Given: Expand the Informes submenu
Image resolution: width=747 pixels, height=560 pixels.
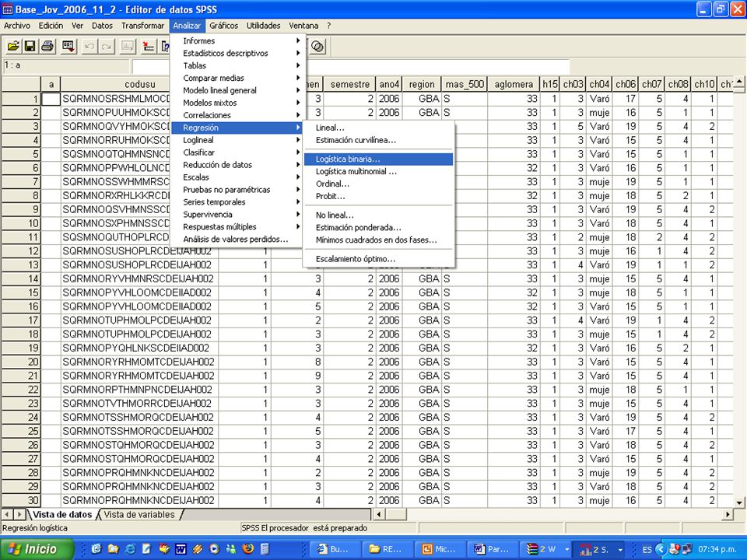Looking at the screenshot, I should (x=237, y=41).
